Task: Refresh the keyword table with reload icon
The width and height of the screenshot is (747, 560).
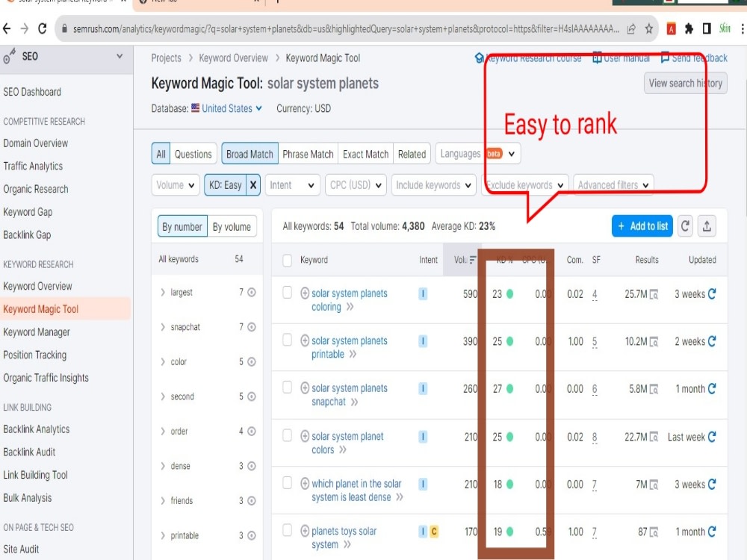Action: (685, 226)
